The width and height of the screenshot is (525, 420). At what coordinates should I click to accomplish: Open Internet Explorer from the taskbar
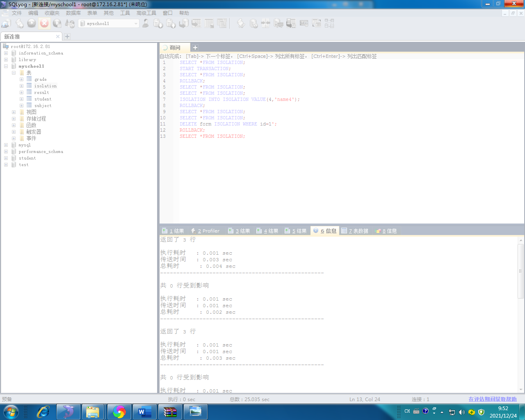click(x=43, y=411)
